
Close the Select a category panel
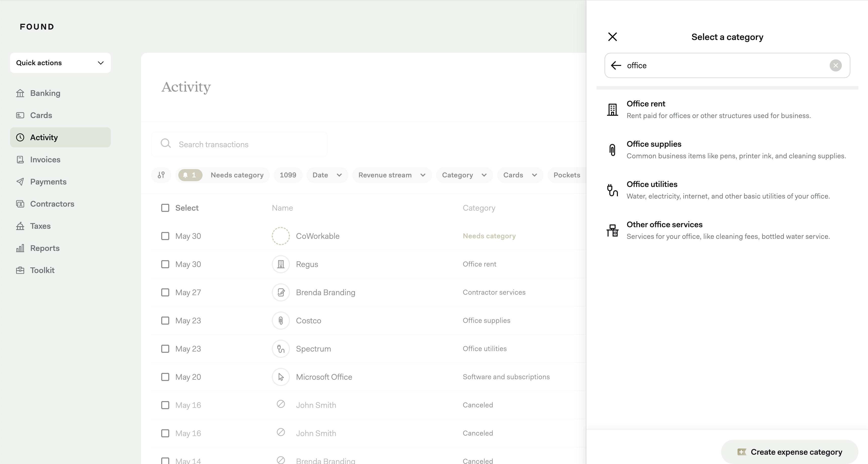tap(612, 37)
